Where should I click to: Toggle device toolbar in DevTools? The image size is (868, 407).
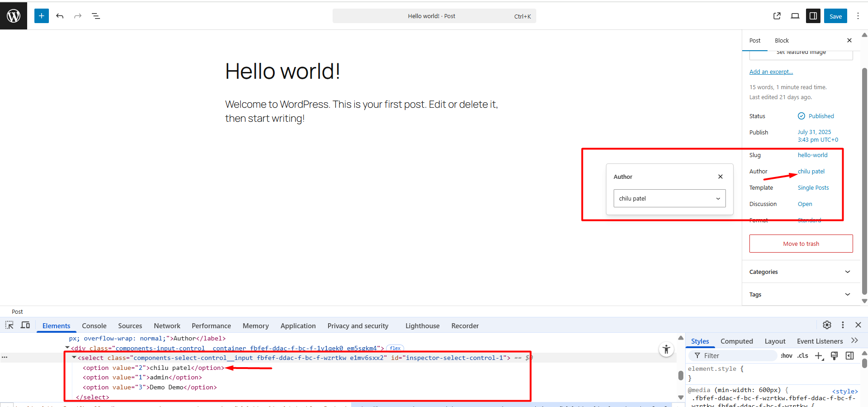pos(25,325)
